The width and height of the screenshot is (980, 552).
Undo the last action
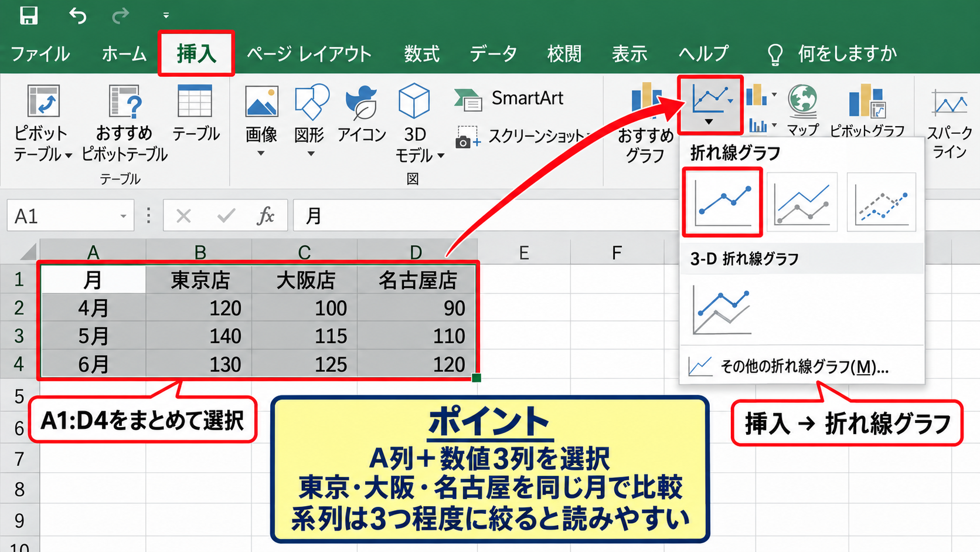point(77,15)
